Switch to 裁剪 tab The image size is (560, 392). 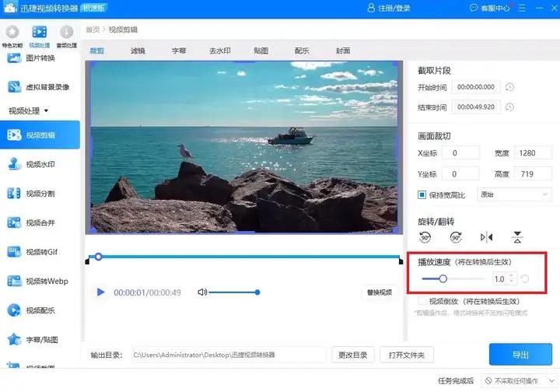tap(96, 51)
